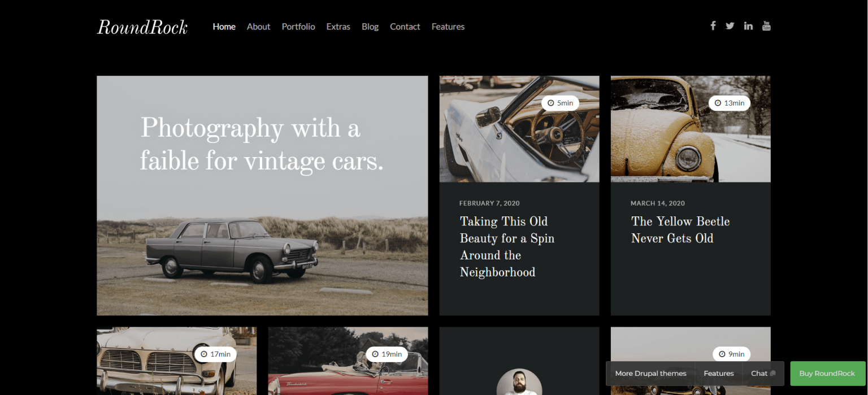The width and height of the screenshot is (868, 395).
Task: Click the chat bubble icon in bottom bar
Action: click(772, 374)
